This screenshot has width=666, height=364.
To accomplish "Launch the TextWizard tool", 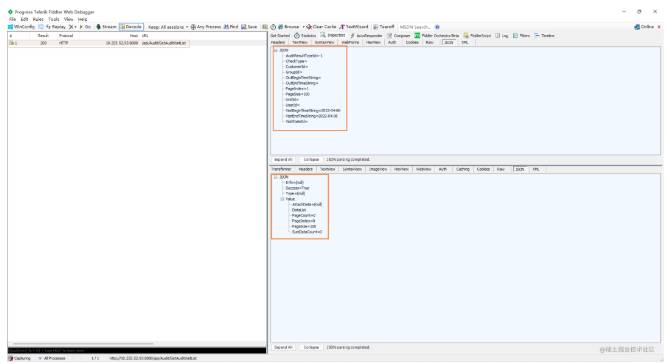I will [x=354, y=27].
